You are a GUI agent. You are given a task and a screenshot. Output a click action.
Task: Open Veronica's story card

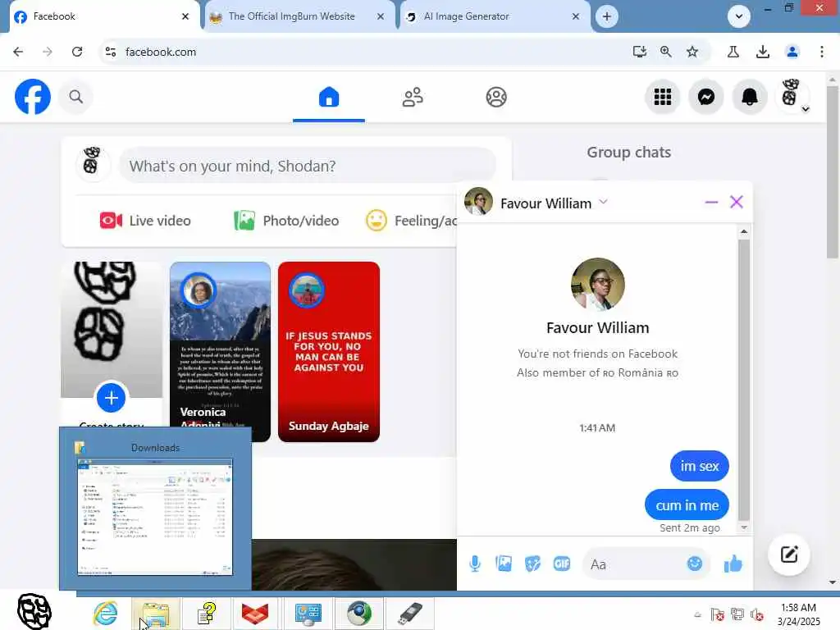[220, 351]
